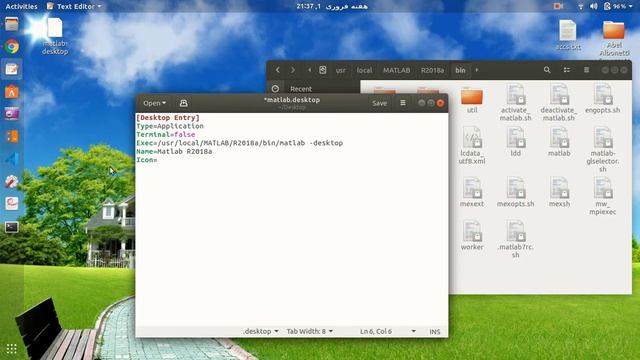
Task: Select .matlab7rc.sh file
Action: pos(516,239)
